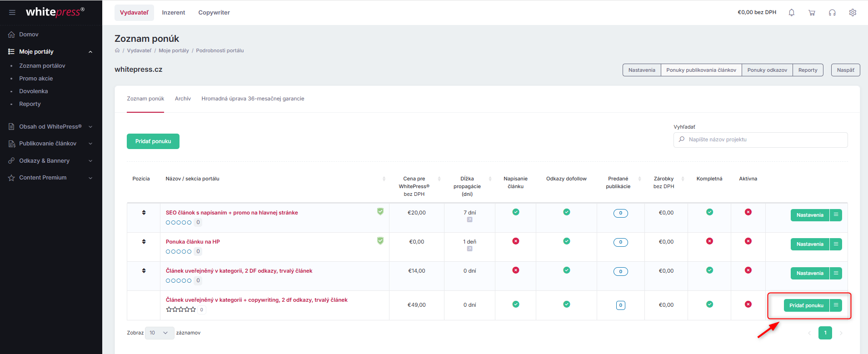Click link icon under 7 dní duration

coord(469,220)
